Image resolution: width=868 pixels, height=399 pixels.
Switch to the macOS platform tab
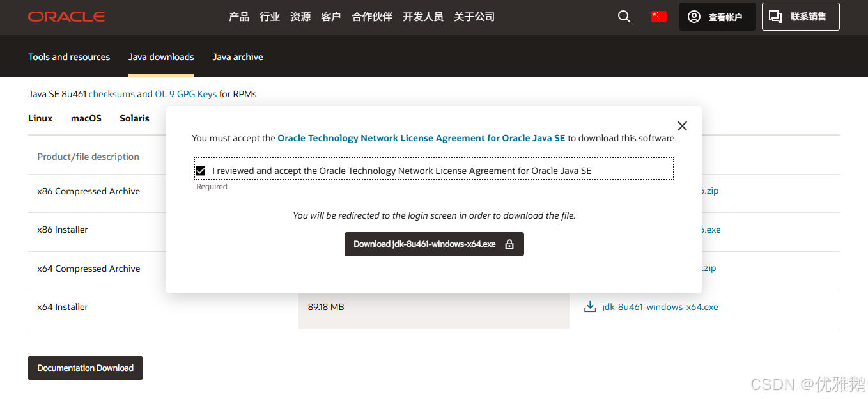86,118
